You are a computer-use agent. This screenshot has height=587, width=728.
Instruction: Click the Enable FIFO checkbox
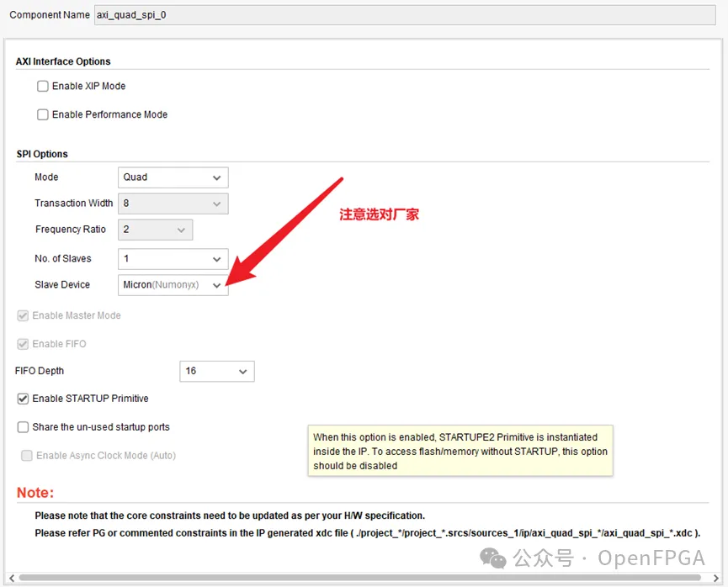pyautogui.click(x=24, y=344)
